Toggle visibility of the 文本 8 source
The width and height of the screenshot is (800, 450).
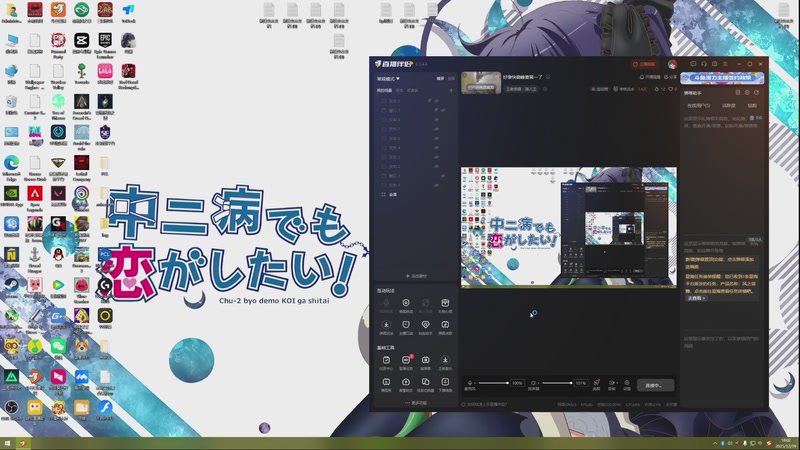(x=436, y=120)
